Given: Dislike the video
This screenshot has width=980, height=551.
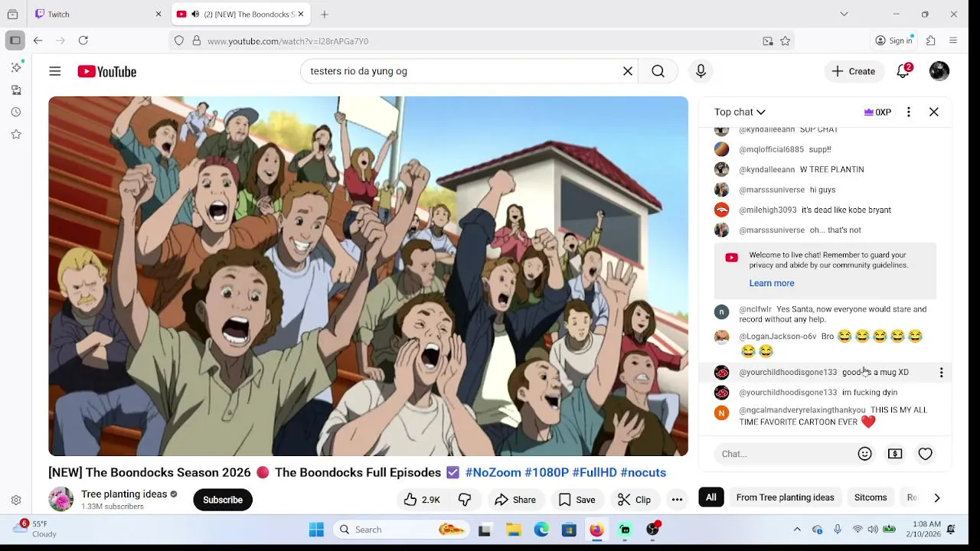Looking at the screenshot, I should point(465,500).
